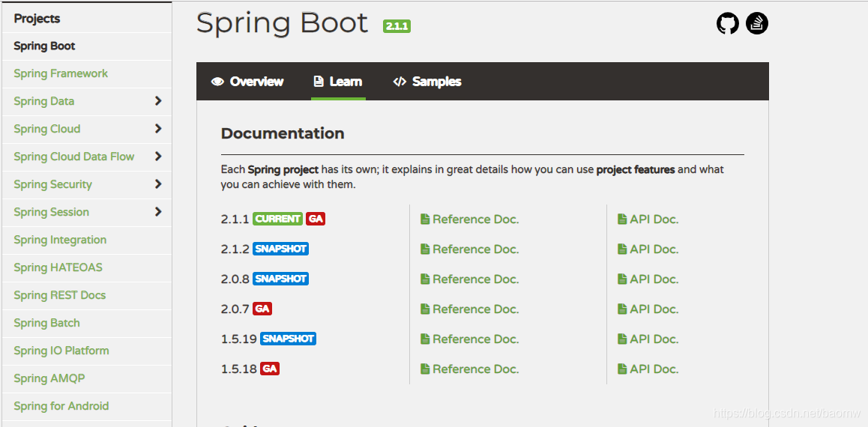This screenshot has width=868, height=427.
Task: Switch to the Learn tab
Action: [338, 82]
